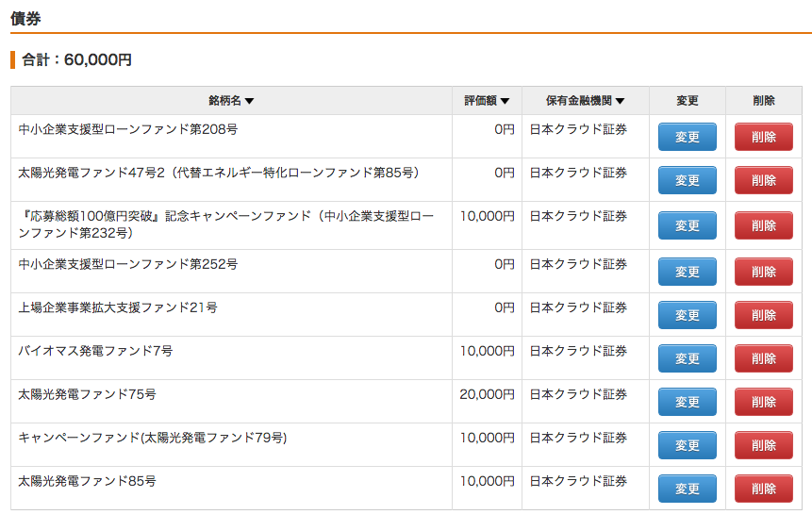Select text 太陽光発電ファンド85号

(x=87, y=481)
